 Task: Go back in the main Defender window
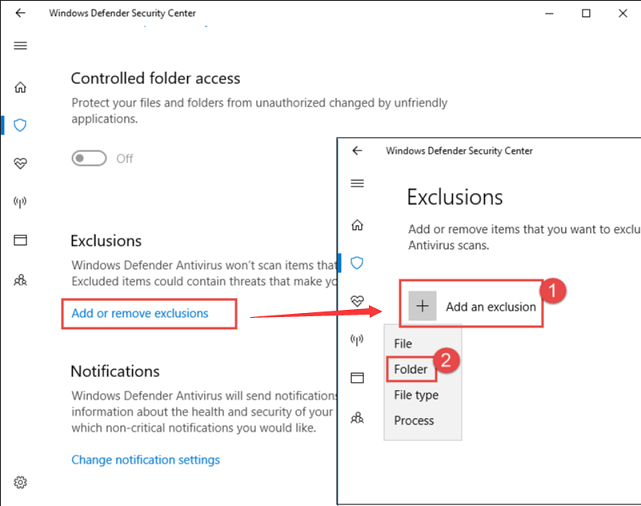[20, 13]
